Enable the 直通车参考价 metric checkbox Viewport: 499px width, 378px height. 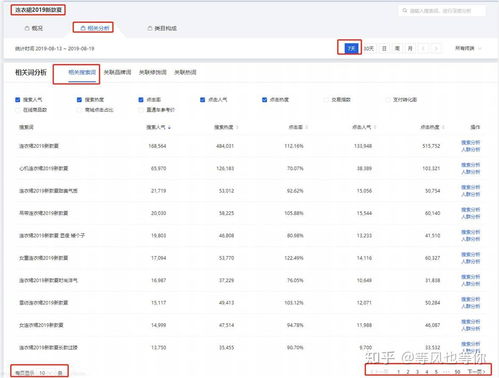tap(141, 110)
